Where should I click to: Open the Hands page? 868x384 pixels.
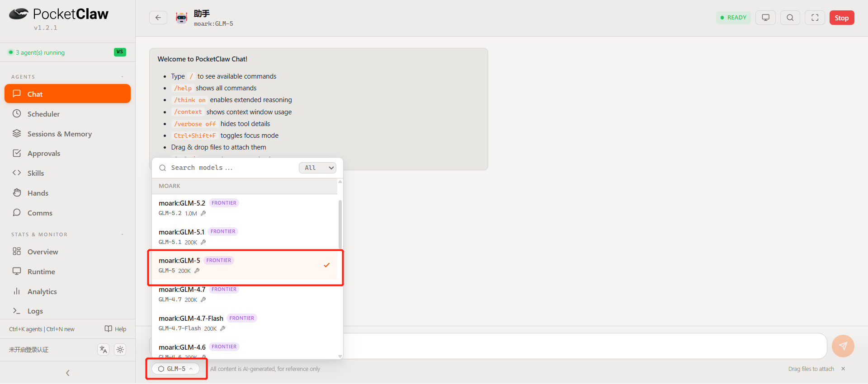[x=67, y=193]
